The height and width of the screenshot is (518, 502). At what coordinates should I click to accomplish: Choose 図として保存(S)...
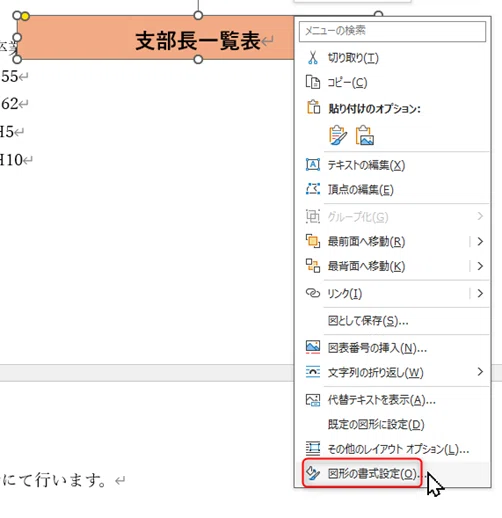[x=368, y=321]
